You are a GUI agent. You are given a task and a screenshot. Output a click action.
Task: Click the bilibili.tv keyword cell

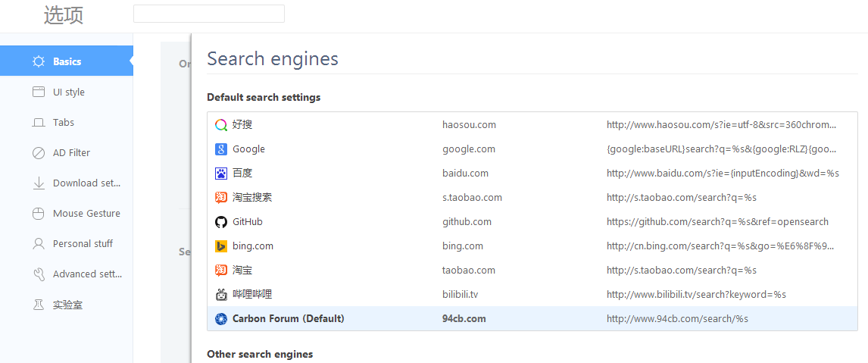click(460, 294)
